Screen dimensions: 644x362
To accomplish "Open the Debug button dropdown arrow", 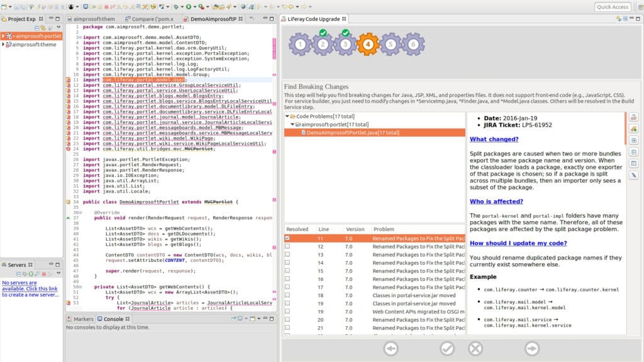I will [x=182, y=7].
